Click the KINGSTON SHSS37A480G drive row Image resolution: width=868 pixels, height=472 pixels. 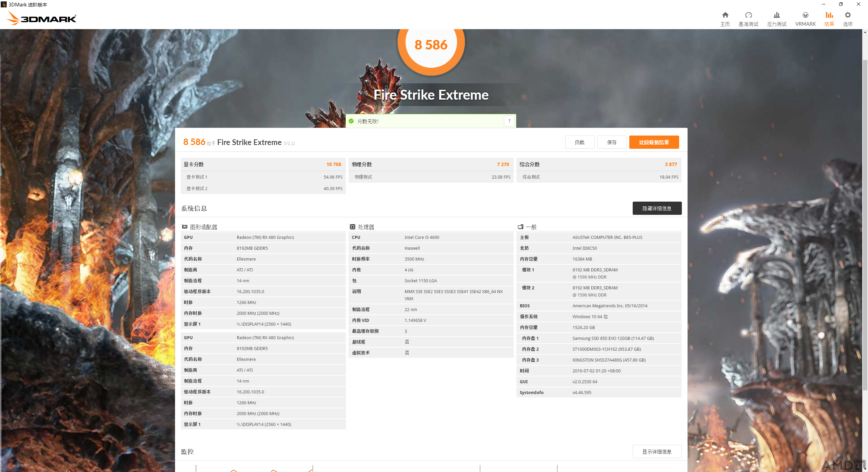(x=599, y=360)
